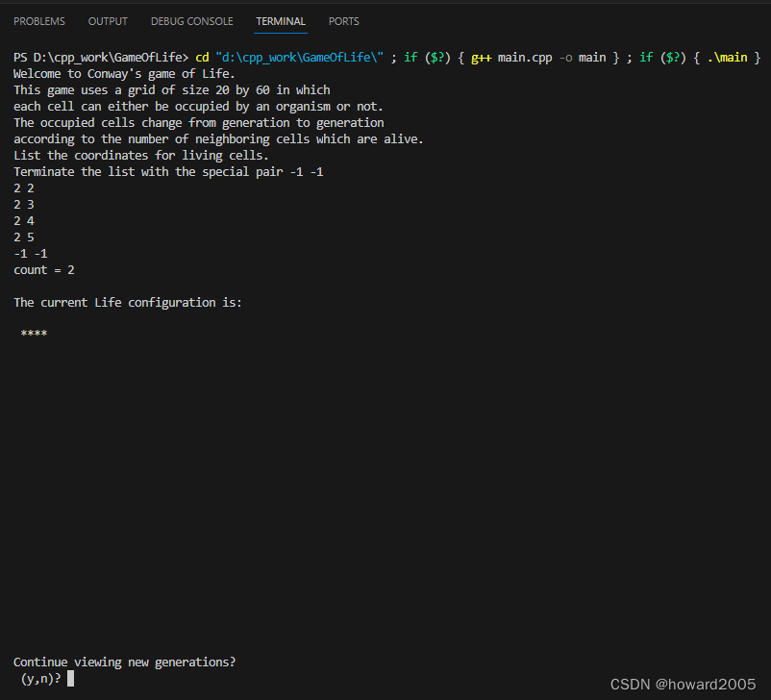Click the "List the coordinates for living cells" line
771x700 pixels.
[x=141, y=156]
